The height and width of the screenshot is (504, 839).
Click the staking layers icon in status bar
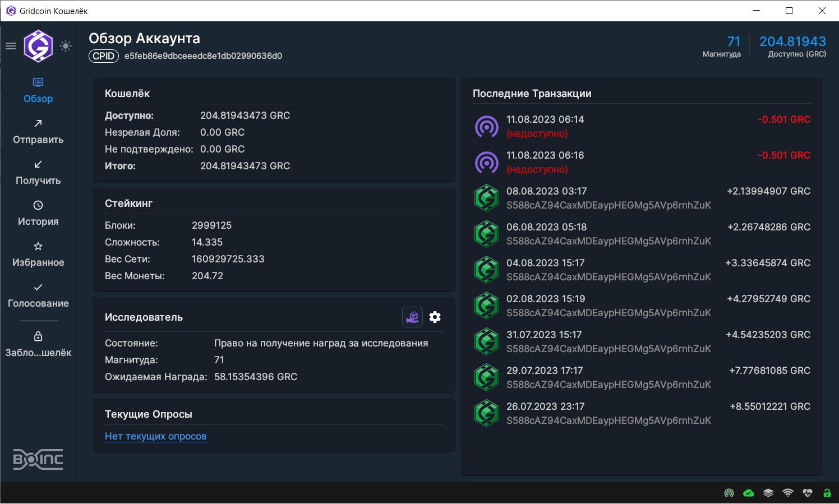(768, 493)
